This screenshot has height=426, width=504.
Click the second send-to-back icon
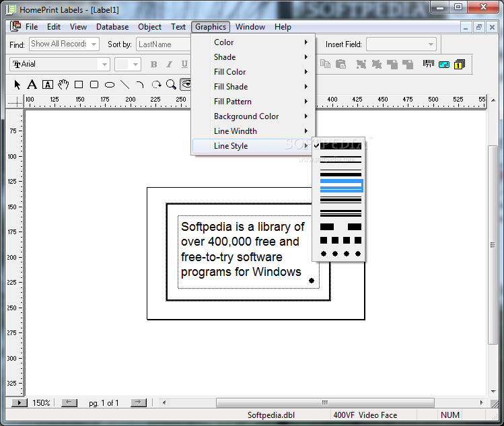[408, 65]
